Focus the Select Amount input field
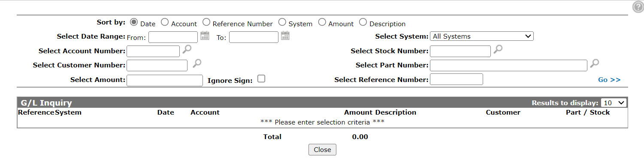The width and height of the screenshot is (644, 167). coord(165,80)
